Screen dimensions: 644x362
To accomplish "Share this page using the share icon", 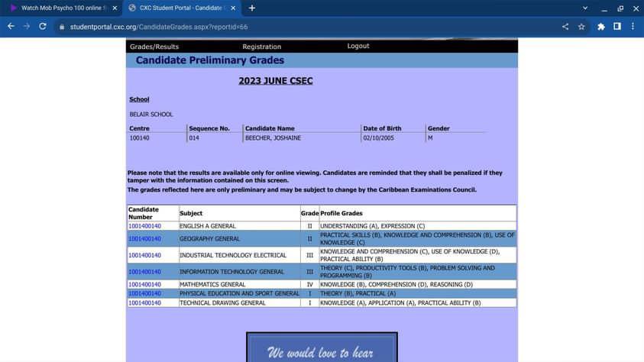I will [565, 27].
